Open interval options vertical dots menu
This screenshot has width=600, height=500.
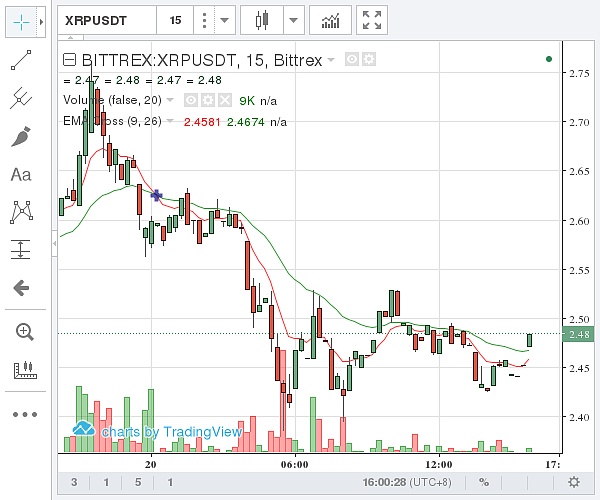point(204,20)
